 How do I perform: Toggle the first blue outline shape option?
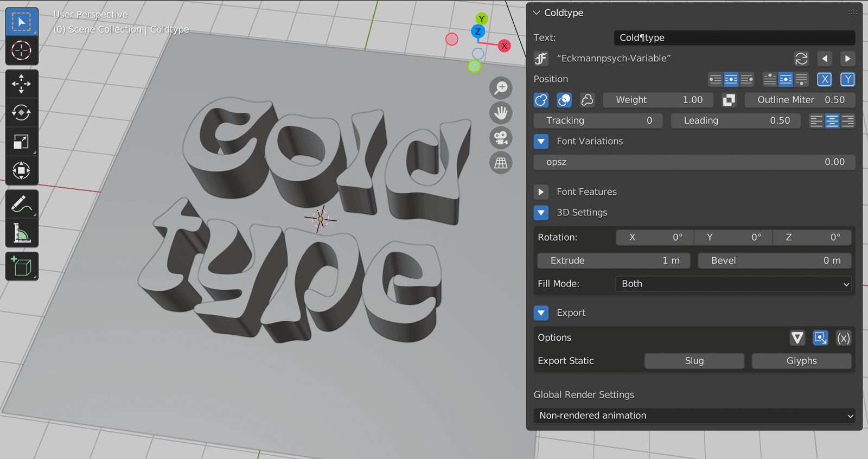coord(541,100)
